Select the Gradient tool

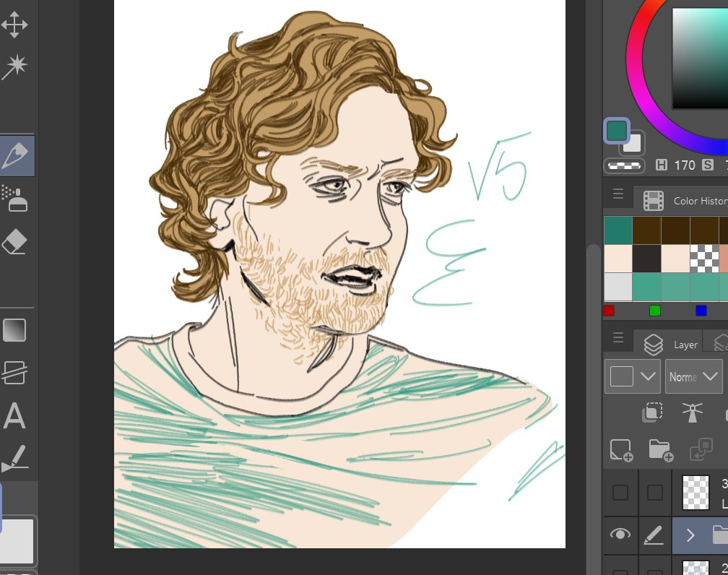tap(14, 330)
